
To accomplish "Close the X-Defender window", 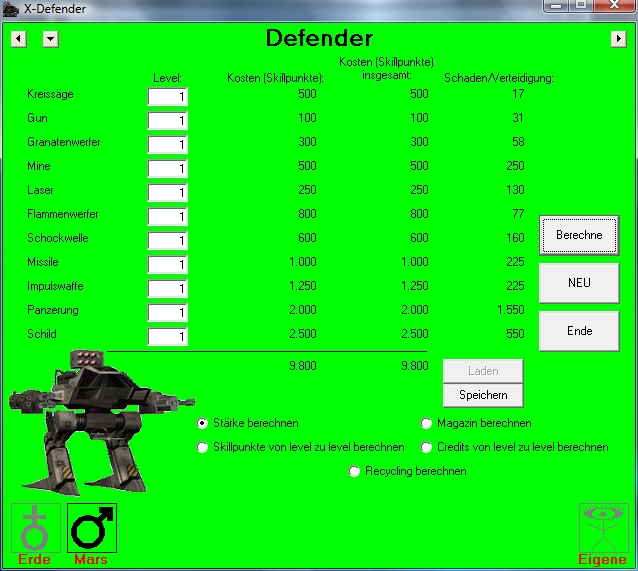I will coord(614,6).
